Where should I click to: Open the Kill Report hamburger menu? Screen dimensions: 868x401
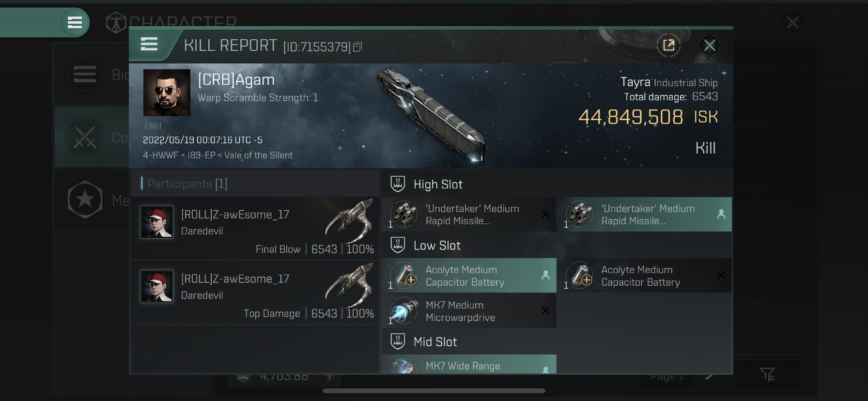[149, 45]
